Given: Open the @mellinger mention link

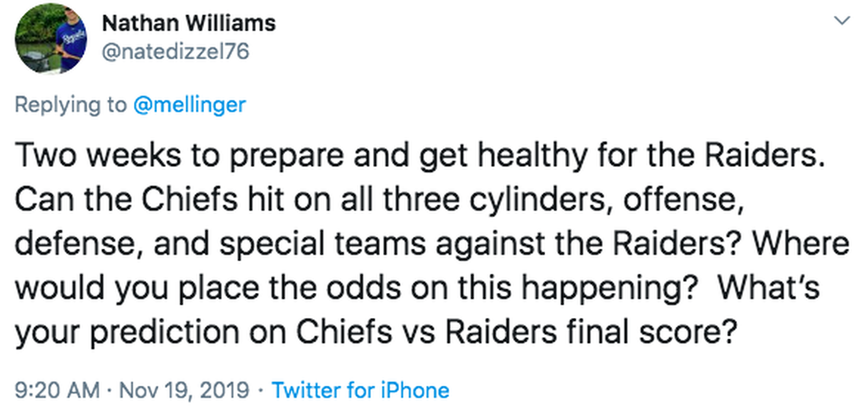Looking at the screenshot, I should pos(189,104).
